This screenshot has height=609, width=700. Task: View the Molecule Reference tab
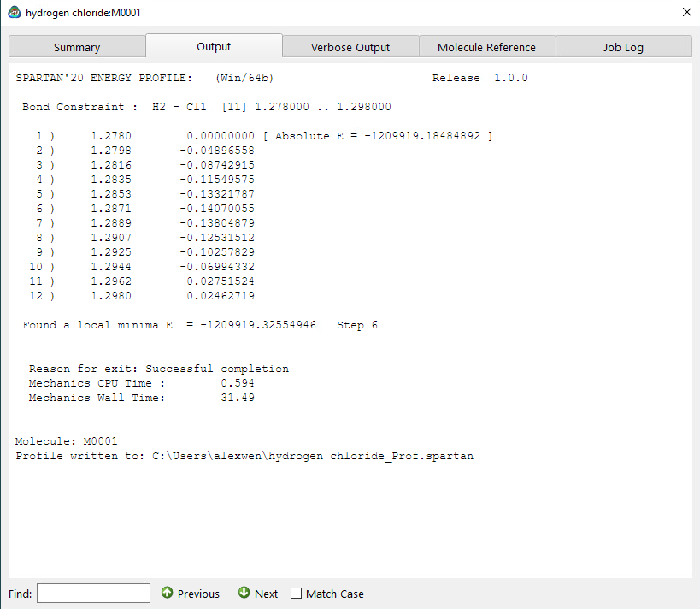(486, 46)
